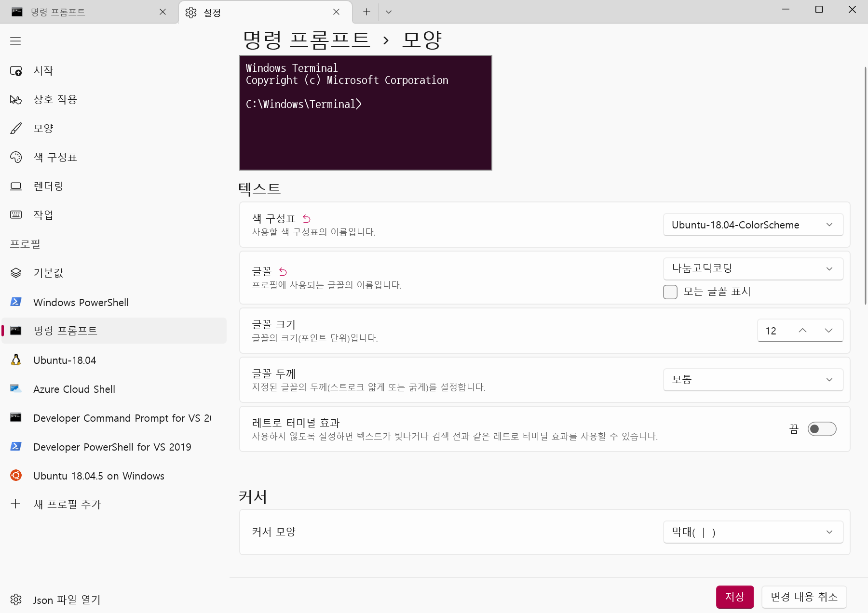868x613 pixels.
Task: Click the 명령 프롬프트 profile icon in sidebar
Action: (x=16, y=331)
